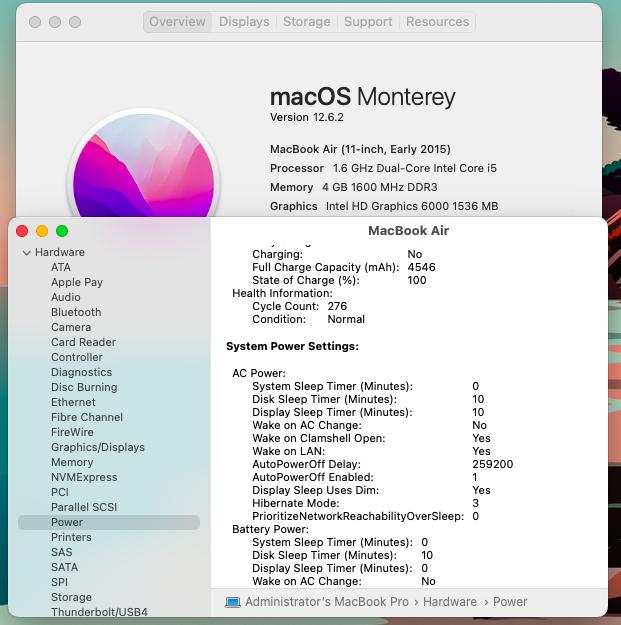This screenshot has height=625, width=621.
Task: Select Disc Burning in the sidebar
Action: 84,387
